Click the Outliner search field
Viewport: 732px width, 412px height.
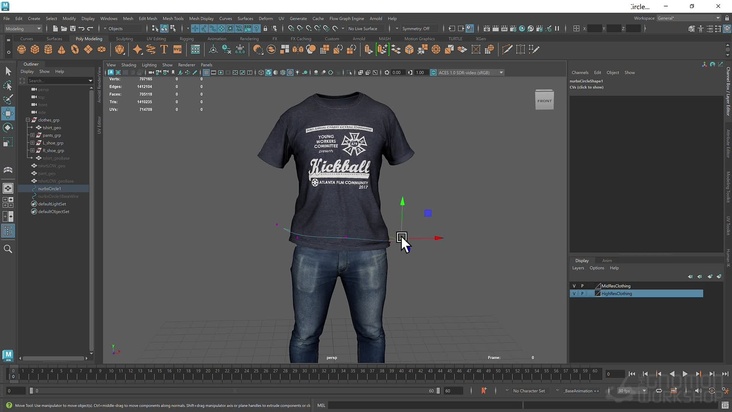pos(56,81)
